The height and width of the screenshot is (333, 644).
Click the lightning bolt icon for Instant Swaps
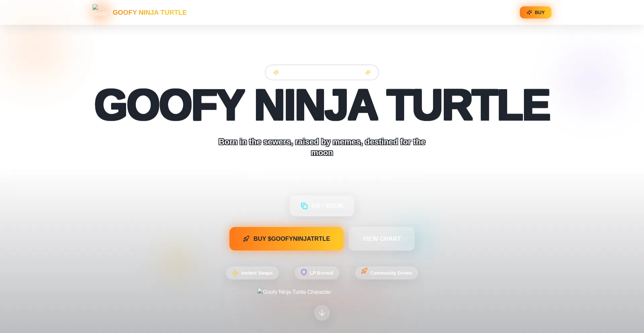[x=235, y=273]
